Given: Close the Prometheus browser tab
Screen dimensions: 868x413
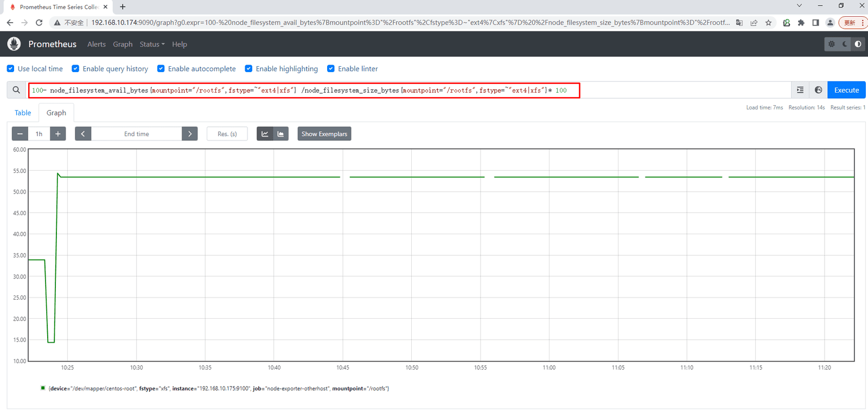Looking at the screenshot, I should (x=105, y=7).
